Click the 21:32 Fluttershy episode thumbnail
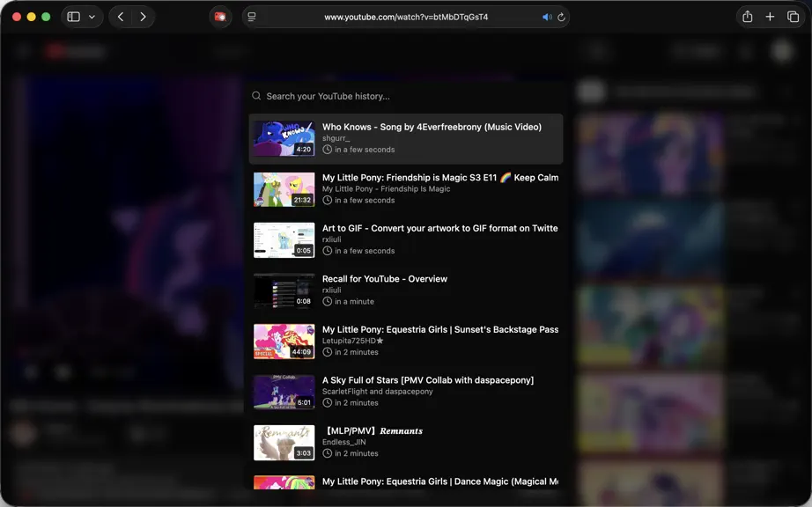This screenshot has width=812, height=507. tap(284, 189)
